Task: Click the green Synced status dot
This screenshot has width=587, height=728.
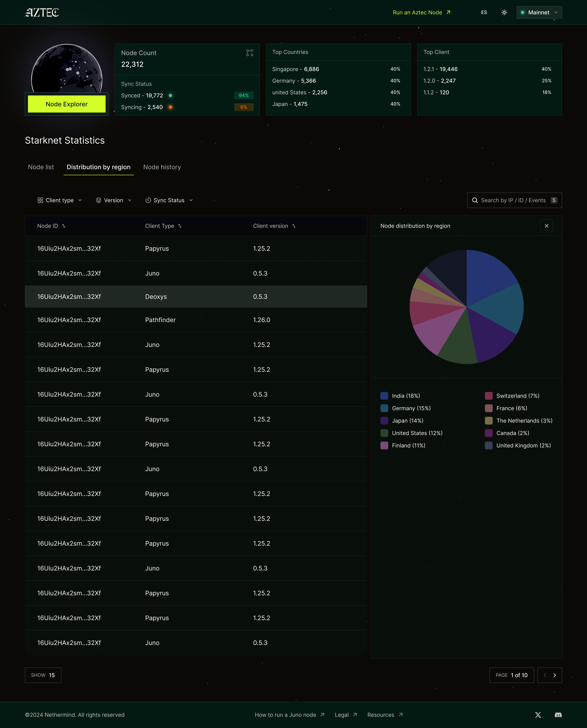Action: [x=170, y=96]
